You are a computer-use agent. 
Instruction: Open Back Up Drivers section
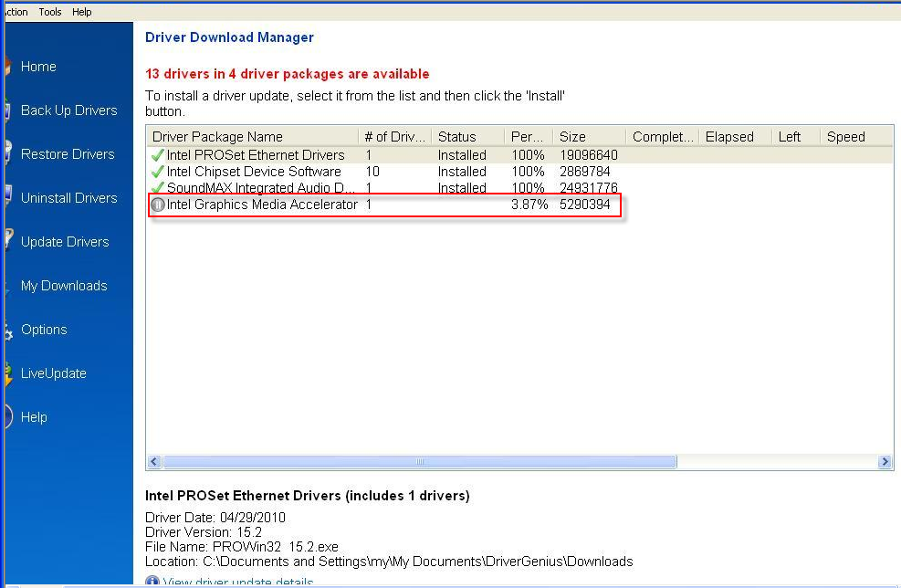click(x=69, y=110)
